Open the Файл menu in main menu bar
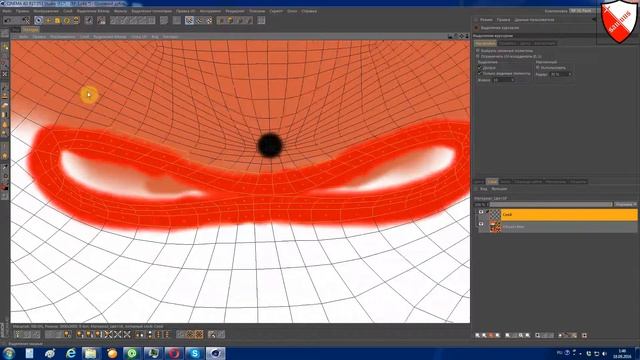Image resolution: width=640 pixels, height=360 pixels. click(x=7, y=11)
